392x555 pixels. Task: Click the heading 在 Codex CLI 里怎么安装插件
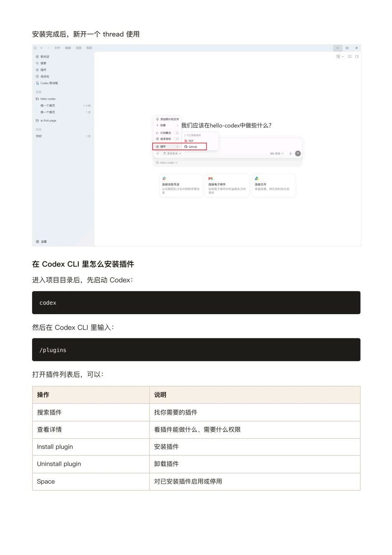coord(83,264)
